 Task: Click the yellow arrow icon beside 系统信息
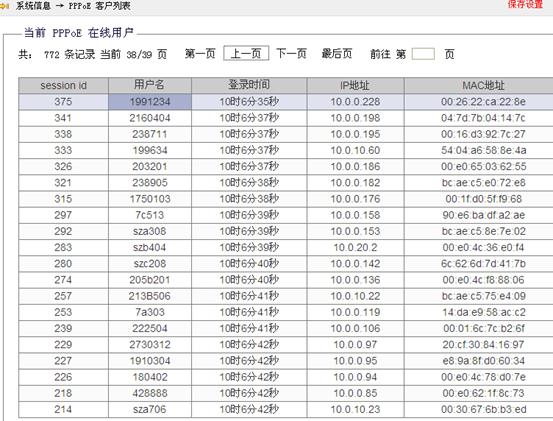4,6
